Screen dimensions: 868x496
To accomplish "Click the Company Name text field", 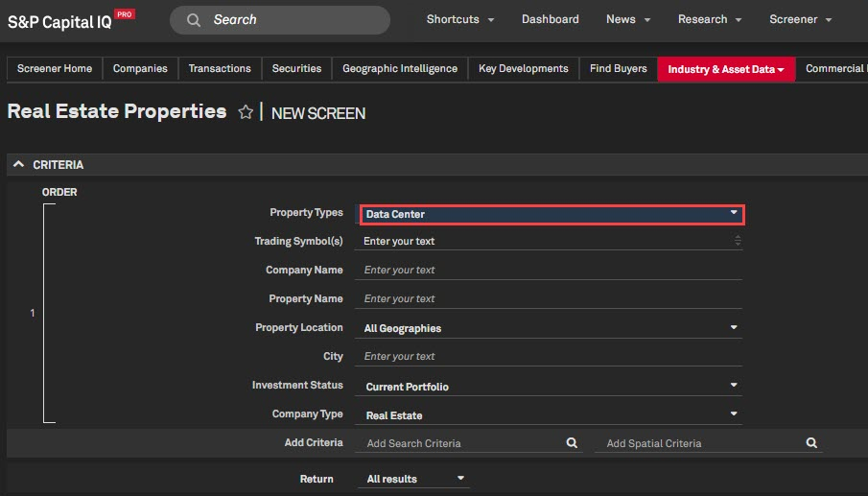I will coord(549,271).
